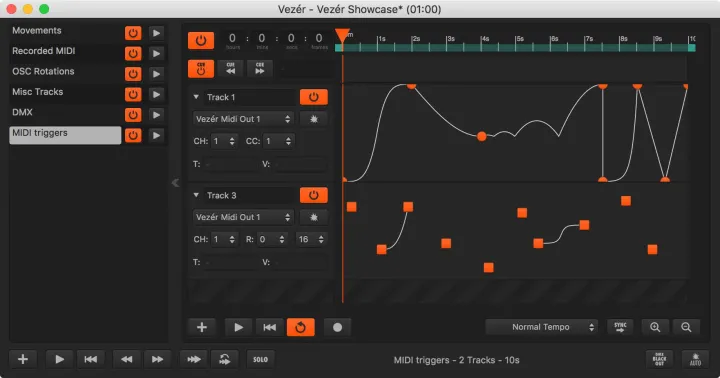The width and height of the screenshot is (720, 378).
Task: Toggle the Track 3 power button
Action: pyautogui.click(x=314, y=195)
